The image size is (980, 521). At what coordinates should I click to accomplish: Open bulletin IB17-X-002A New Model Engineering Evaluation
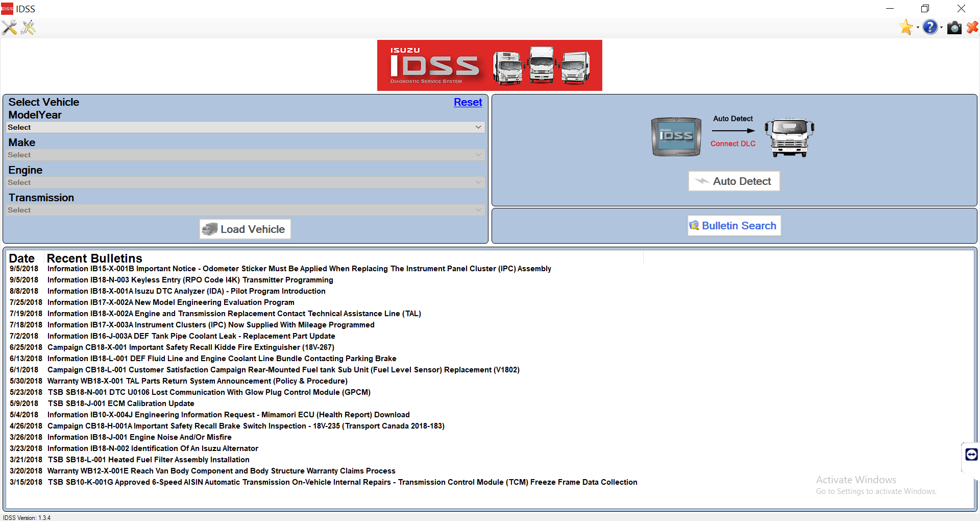(171, 302)
